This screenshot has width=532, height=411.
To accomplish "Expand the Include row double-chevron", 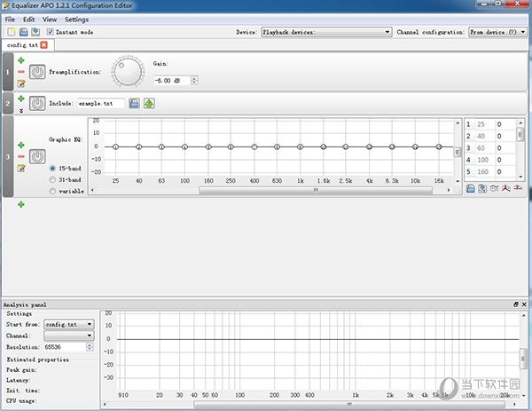I will point(21,111).
